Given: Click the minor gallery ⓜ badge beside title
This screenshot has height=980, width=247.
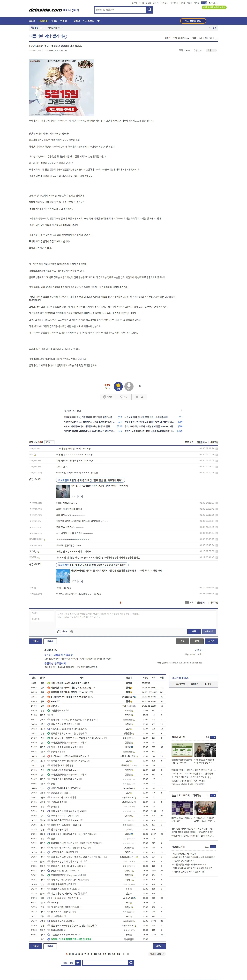Looking at the screenshot, I should [65, 37].
